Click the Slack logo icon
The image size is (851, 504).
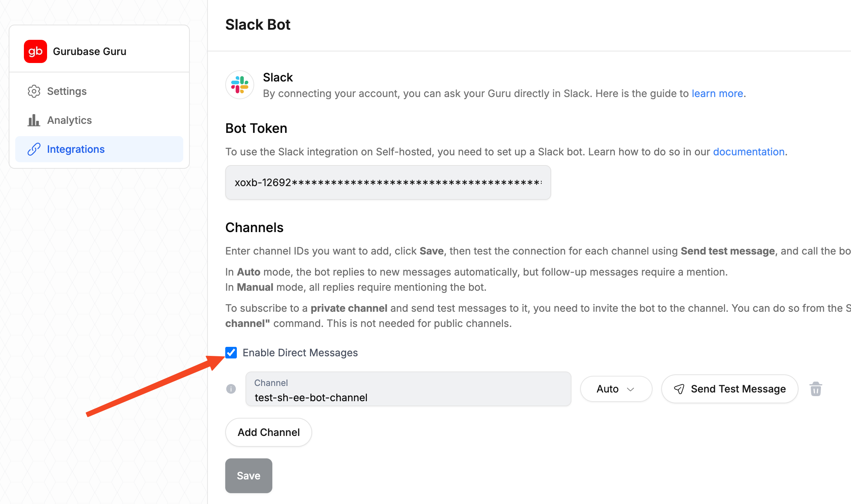(x=240, y=85)
